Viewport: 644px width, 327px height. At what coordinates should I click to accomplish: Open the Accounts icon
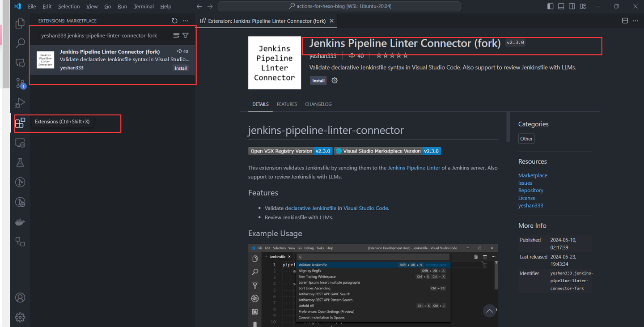20,297
